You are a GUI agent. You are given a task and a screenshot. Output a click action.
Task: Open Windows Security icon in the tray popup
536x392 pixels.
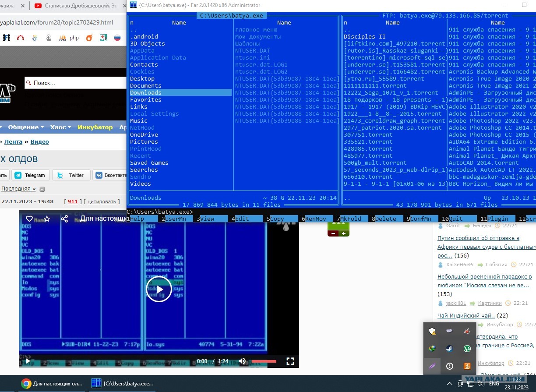coord(432,331)
